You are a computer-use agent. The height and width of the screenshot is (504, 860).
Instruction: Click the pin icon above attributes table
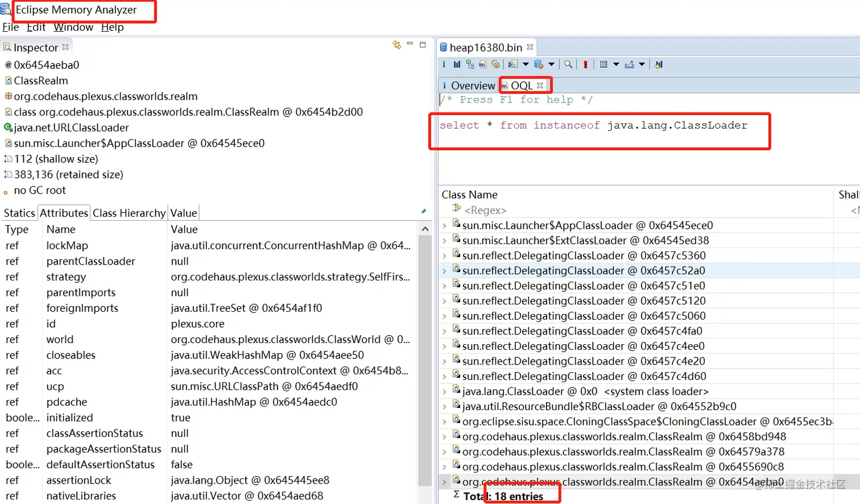424,211
